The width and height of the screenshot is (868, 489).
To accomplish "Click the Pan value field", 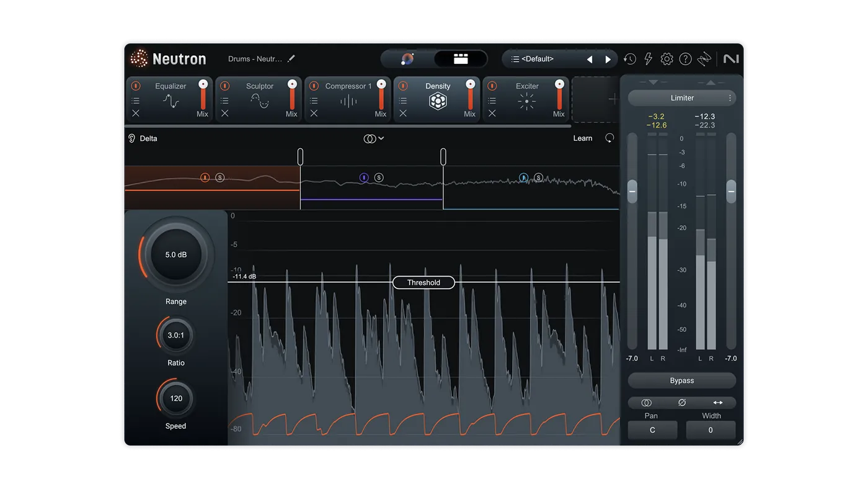I will pos(652,430).
